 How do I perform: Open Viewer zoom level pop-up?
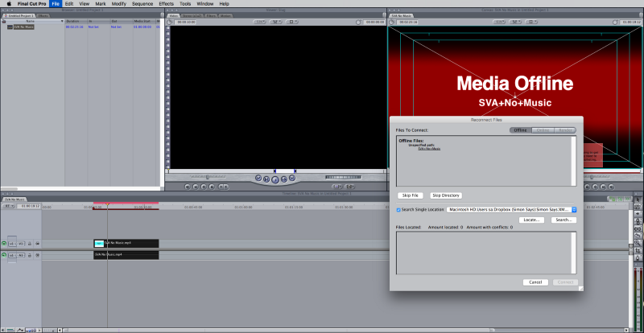tap(259, 22)
